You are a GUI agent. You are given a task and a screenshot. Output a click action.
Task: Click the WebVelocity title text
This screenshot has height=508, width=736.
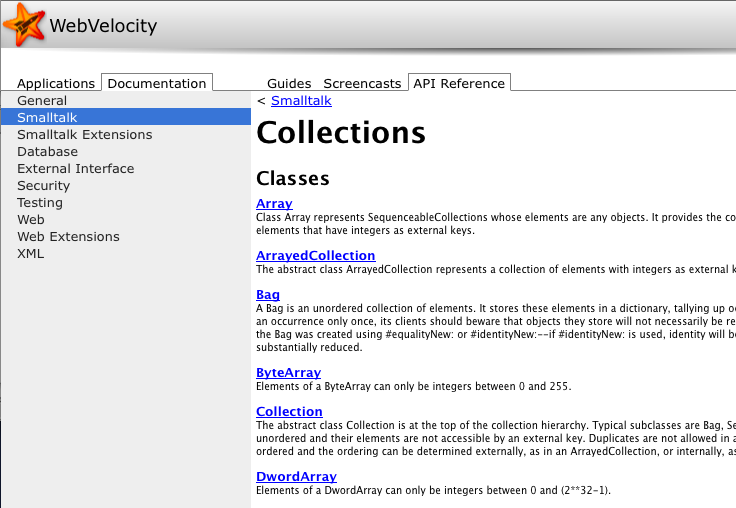coord(103,25)
